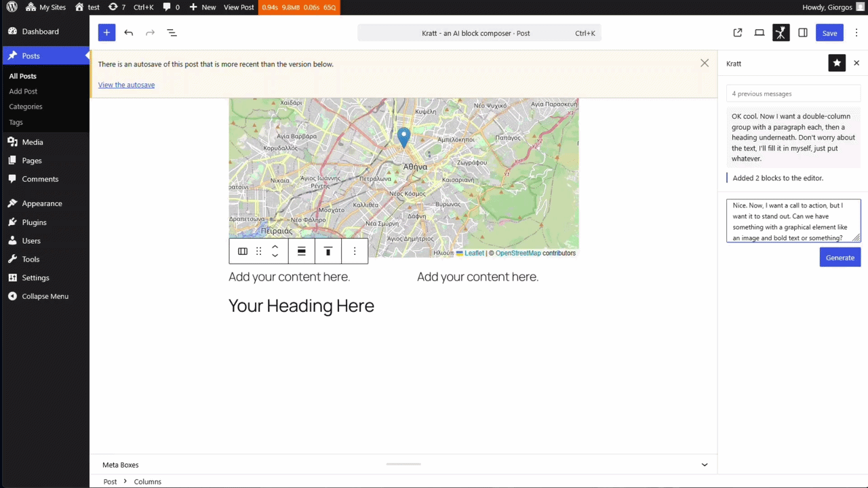Open the Document Overview list view
The image size is (868, 488).
coord(172,33)
